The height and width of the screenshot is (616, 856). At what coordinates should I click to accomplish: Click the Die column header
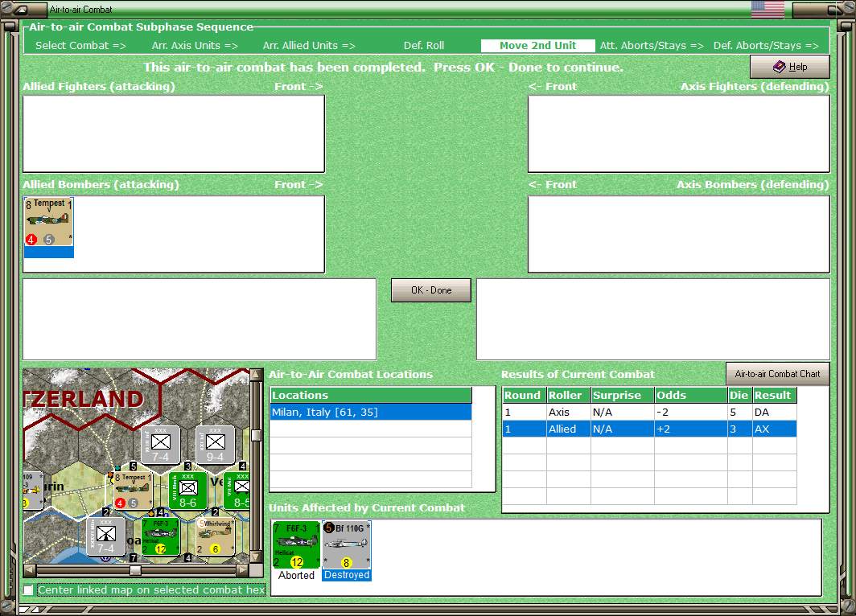click(x=739, y=395)
